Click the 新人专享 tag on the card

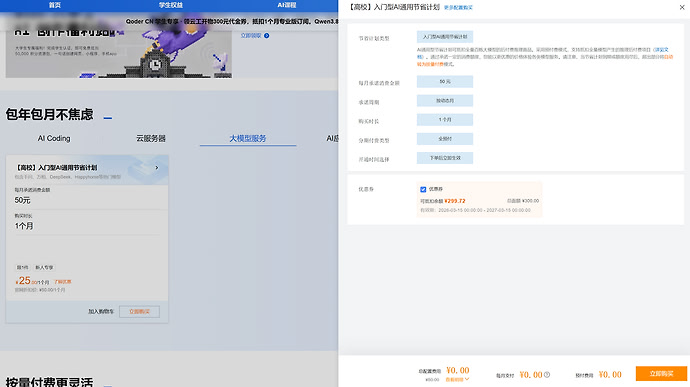point(44,268)
